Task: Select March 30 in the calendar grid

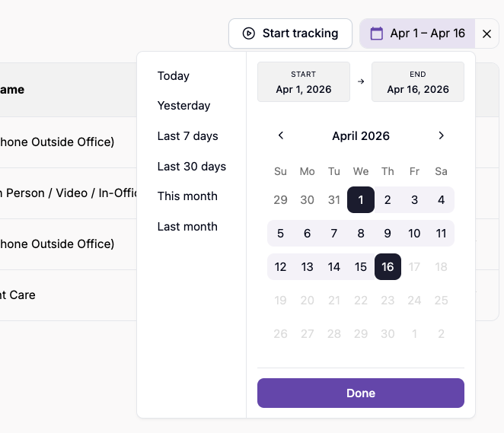Action: pos(308,200)
